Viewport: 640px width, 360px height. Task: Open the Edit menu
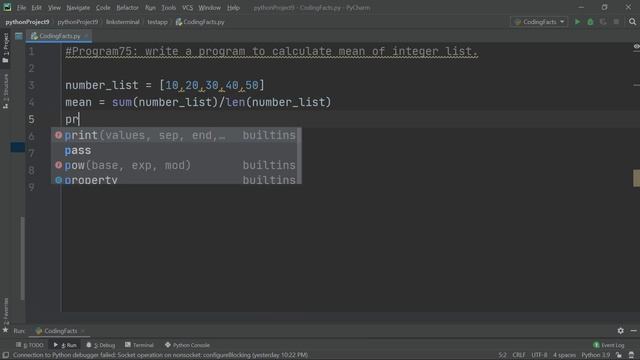[37, 7]
